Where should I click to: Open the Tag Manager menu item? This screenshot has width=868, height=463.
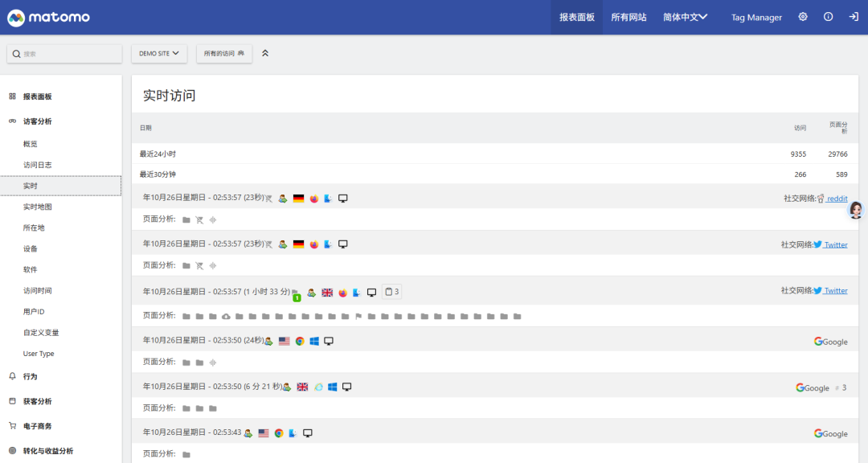pyautogui.click(x=755, y=17)
